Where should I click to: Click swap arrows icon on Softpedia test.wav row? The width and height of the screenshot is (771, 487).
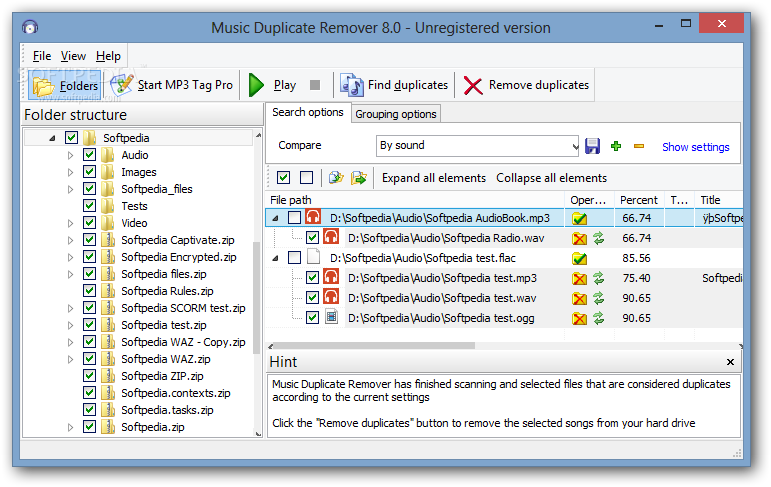pos(598,299)
